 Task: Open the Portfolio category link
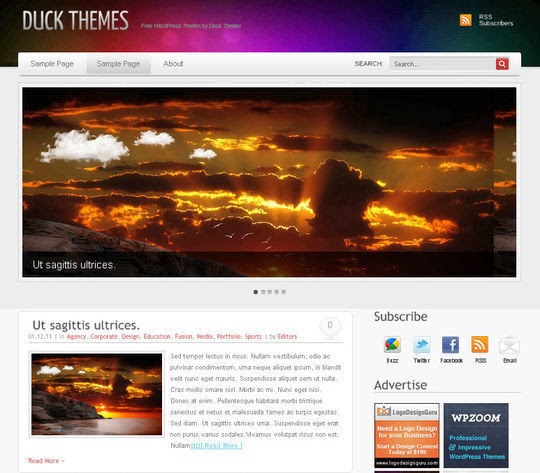229,337
